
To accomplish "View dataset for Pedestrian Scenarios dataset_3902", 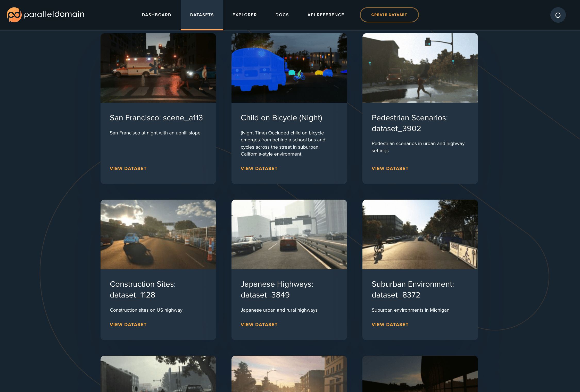I will pyautogui.click(x=390, y=168).
